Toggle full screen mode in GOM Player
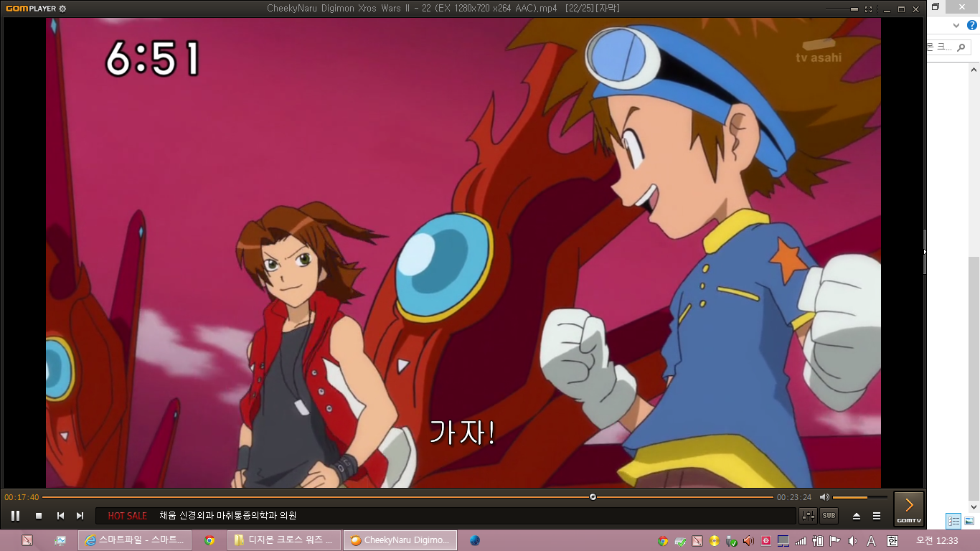 [869, 9]
